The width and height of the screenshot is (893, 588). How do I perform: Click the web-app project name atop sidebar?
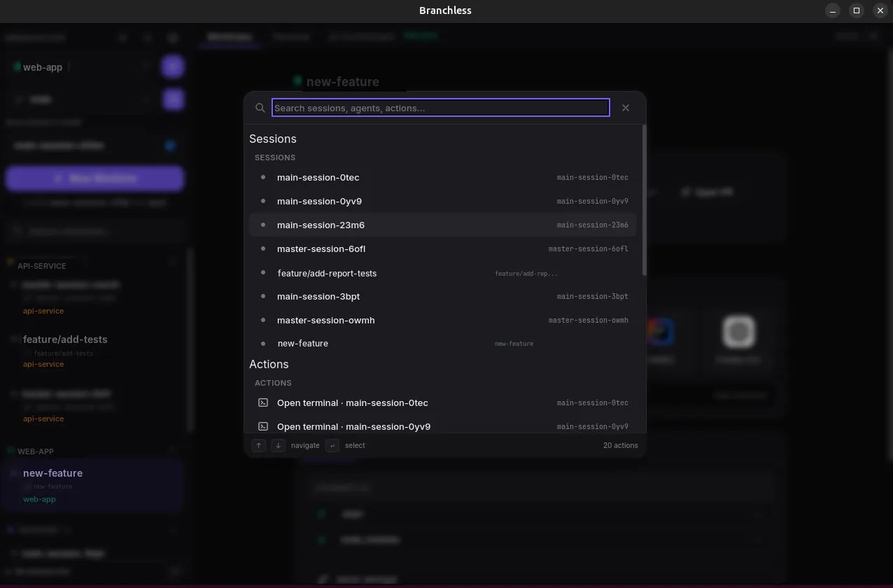(43, 67)
